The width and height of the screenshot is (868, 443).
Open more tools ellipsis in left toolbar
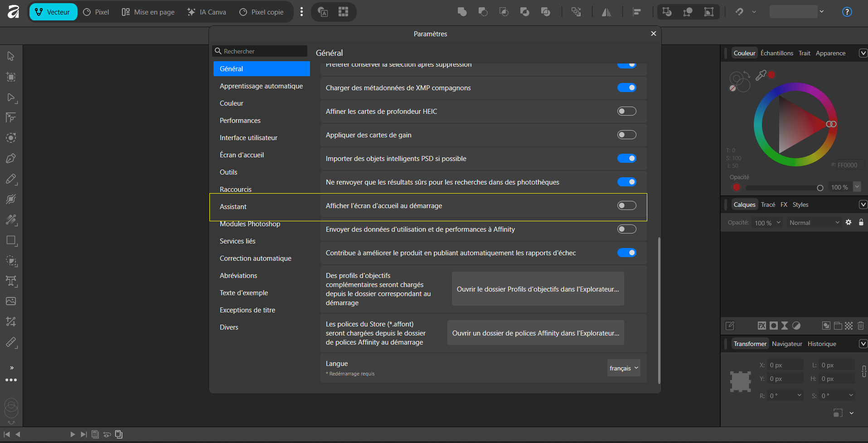pyautogui.click(x=11, y=380)
